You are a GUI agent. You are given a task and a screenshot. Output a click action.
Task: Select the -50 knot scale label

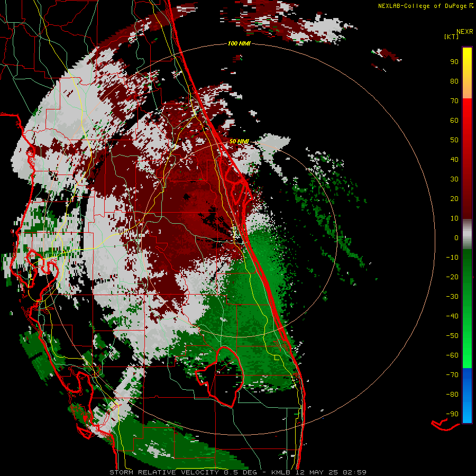click(x=452, y=335)
